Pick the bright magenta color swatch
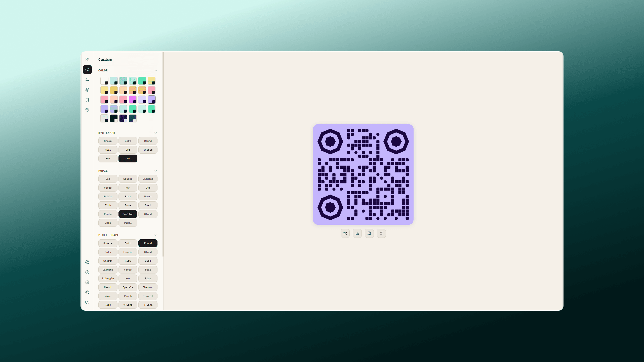Image resolution: width=644 pixels, height=362 pixels. (133, 100)
